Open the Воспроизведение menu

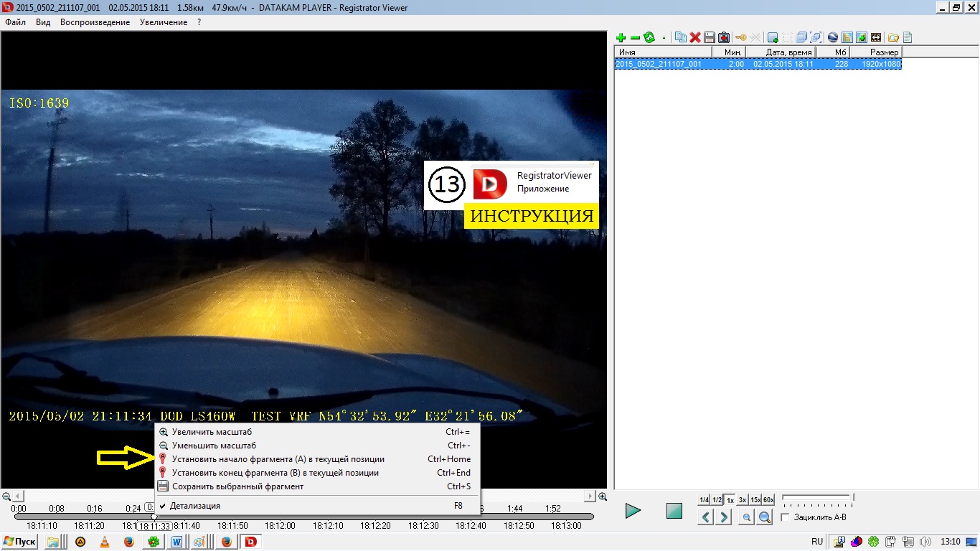tap(95, 22)
